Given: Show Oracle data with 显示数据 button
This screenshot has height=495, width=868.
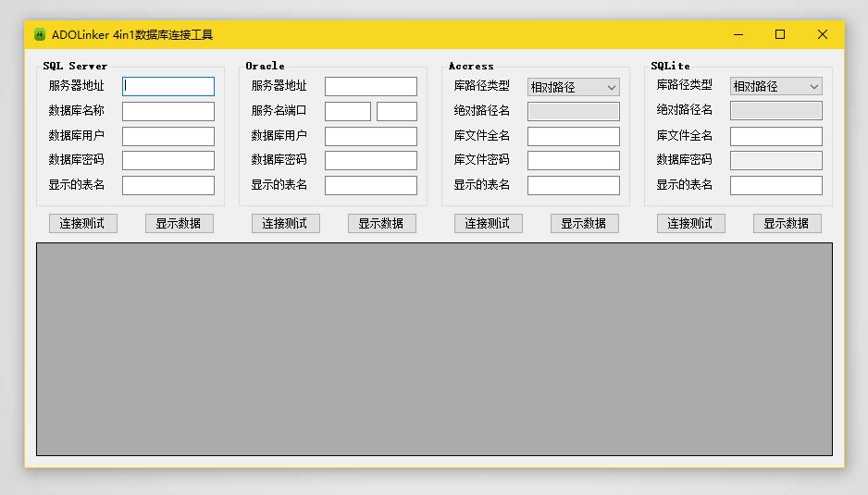Looking at the screenshot, I should coord(382,224).
